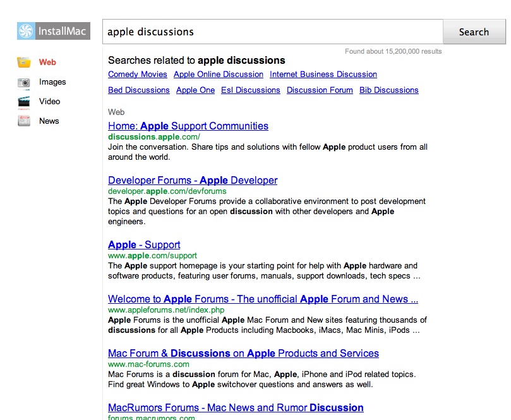Open MacRumors Forums search result
511x420 pixels.
tap(235, 408)
